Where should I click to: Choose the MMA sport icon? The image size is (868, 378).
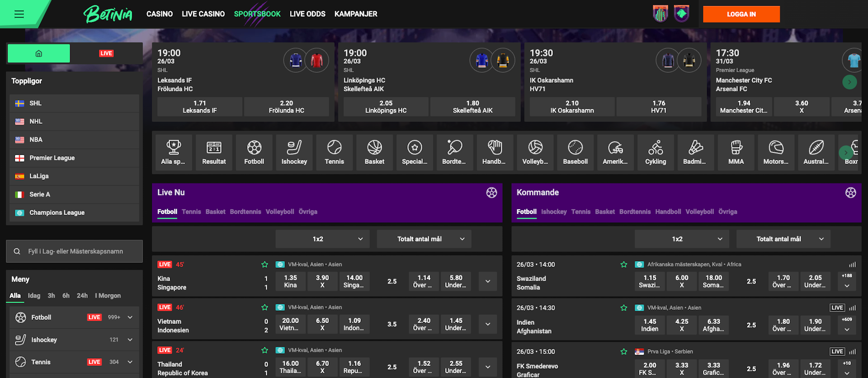tap(736, 152)
